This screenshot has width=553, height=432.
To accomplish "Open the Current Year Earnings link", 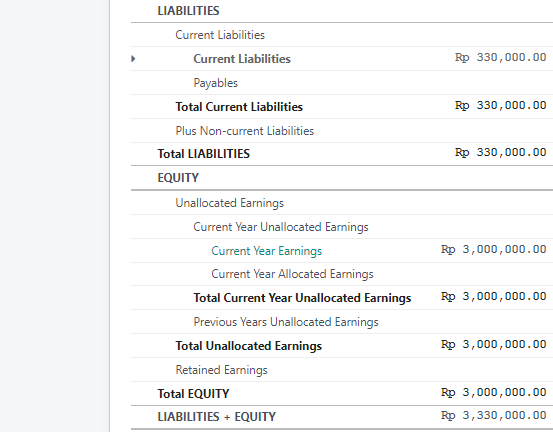I will click(x=266, y=251).
